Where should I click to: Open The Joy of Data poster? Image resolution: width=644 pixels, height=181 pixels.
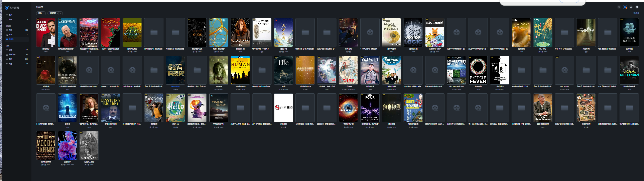(240, 32)
